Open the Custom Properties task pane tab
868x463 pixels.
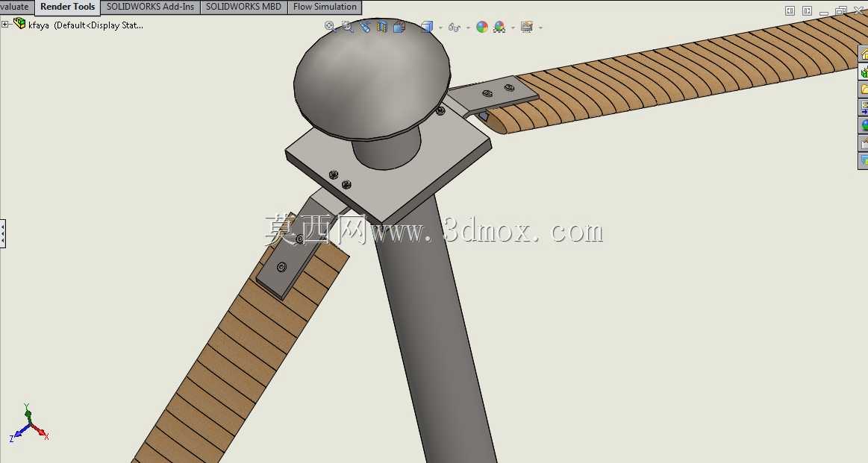pyautogui.click(x=863, y=142)
